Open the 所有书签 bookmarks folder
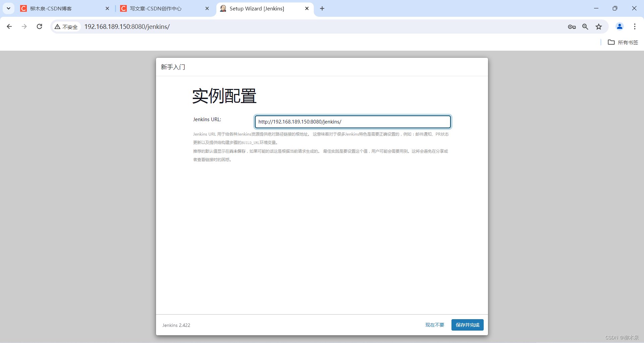The height and width of the screenshot is (343, 644). pos(623,42)
